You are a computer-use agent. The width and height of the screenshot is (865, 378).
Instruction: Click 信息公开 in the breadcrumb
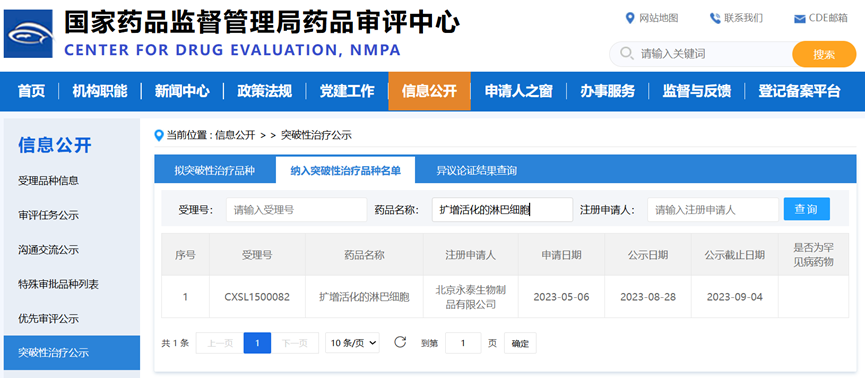[x=235, y=135]
